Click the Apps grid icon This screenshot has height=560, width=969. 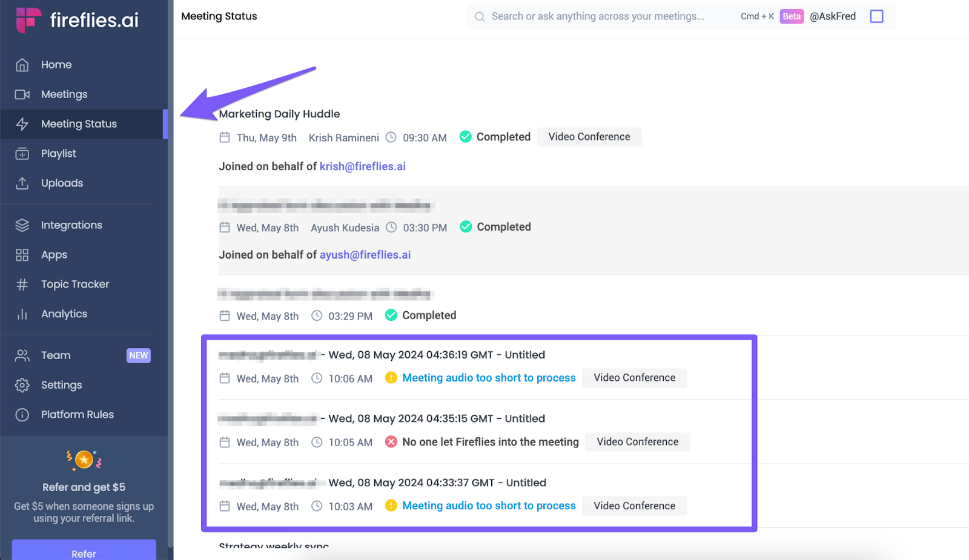[x=22, y=255]
